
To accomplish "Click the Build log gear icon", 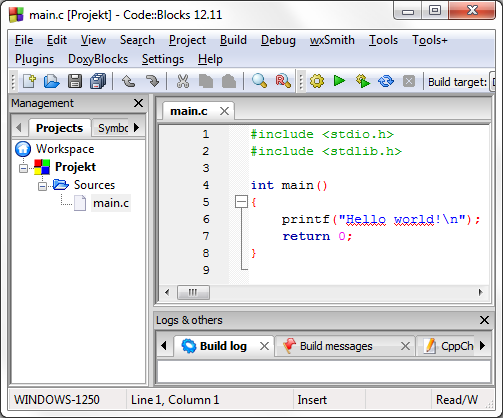I will (189, 346).
